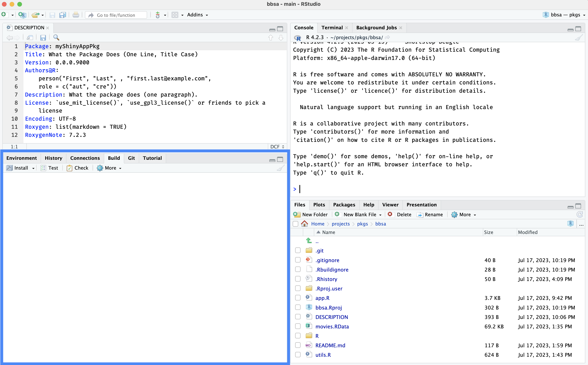Click the New Folder icon in Files pane
Image resolution: width=588 pixels, height=365 pixels.
click(297, 214)
